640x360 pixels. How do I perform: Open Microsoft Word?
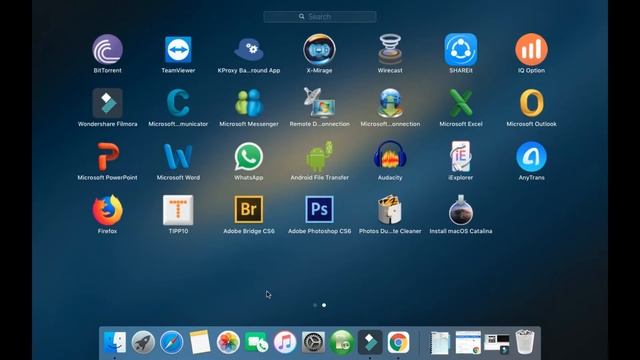(x=178, y=156)
